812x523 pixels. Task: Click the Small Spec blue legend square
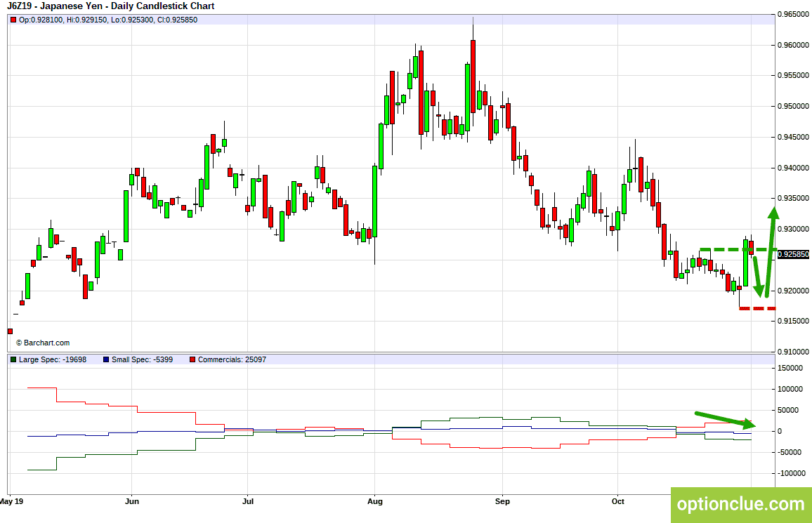pyautogui.click(x=106, y=359)
